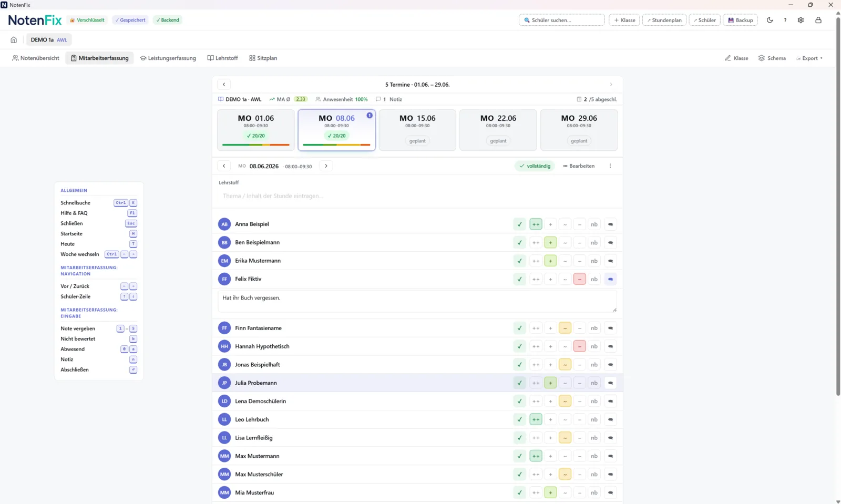
Task: Toggle dark mode moon icon
Action: 770,20
